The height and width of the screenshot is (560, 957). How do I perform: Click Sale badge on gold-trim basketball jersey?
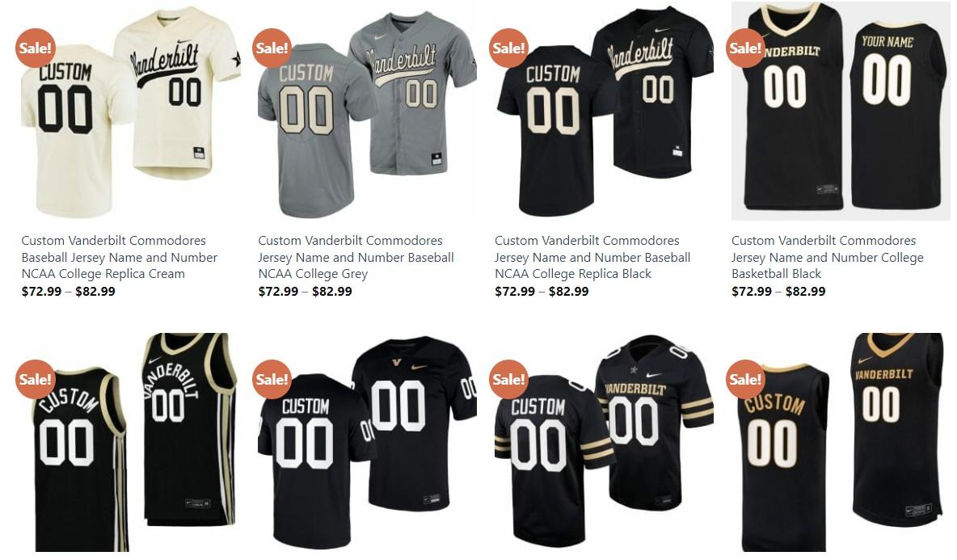[745, 380]
